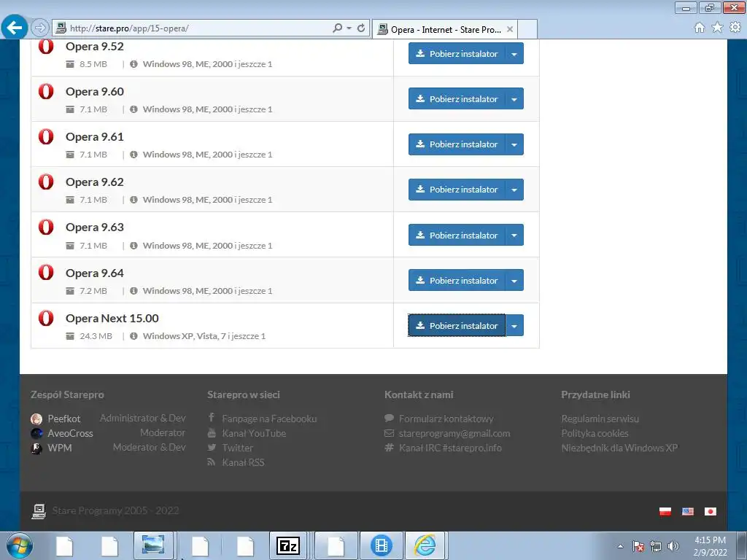This screenshot has height=560, width=747.
Task: Click the Opera 9.62 logo icon
Action: [46, 182]
